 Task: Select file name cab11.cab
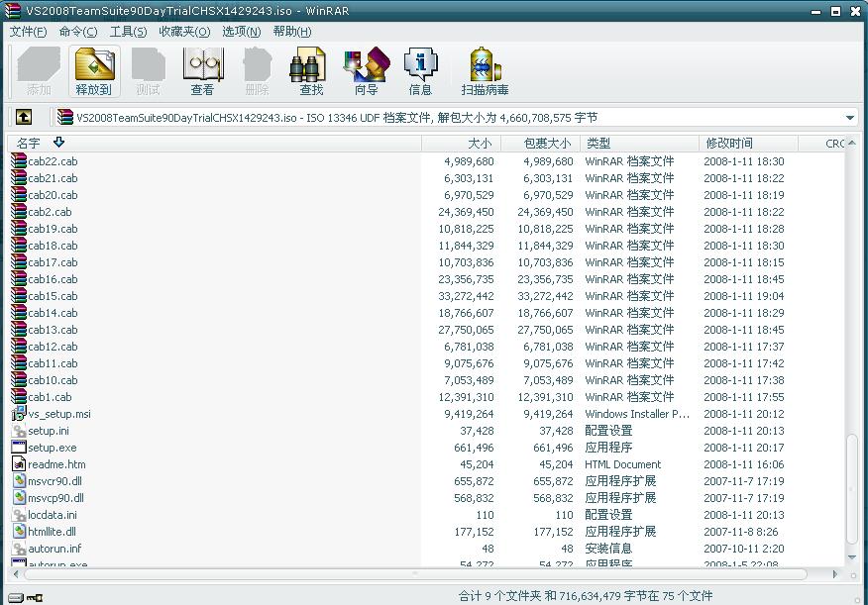click(x=53, y=363)
